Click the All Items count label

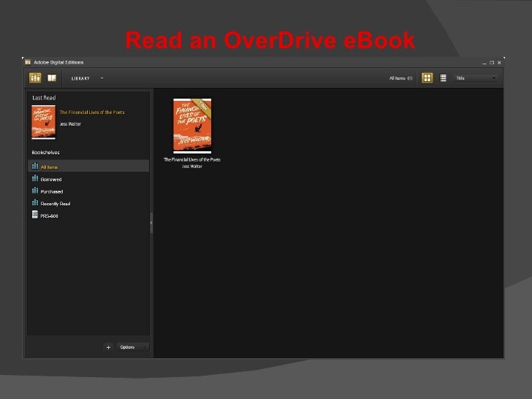coord(400,78)
